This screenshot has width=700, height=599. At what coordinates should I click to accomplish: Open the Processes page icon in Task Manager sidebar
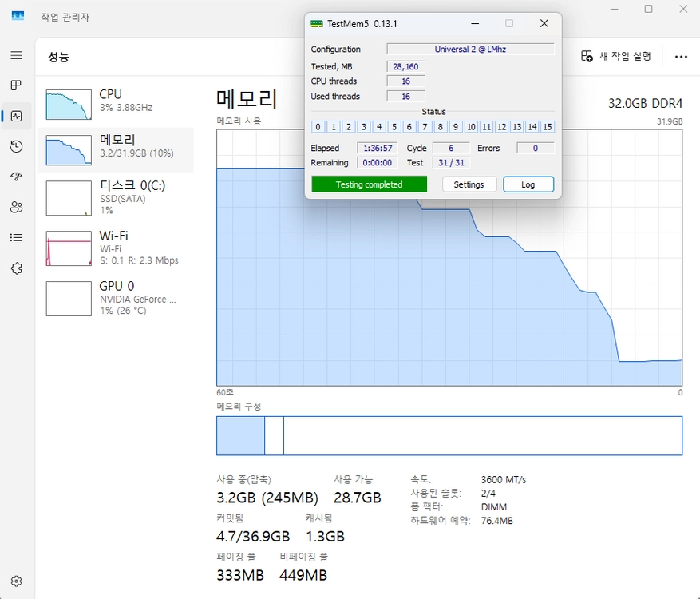[17, 85]
